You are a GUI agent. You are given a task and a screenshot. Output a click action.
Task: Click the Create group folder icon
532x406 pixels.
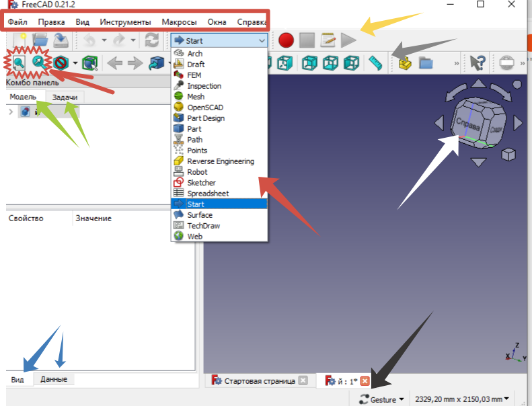tap(426, 63)
